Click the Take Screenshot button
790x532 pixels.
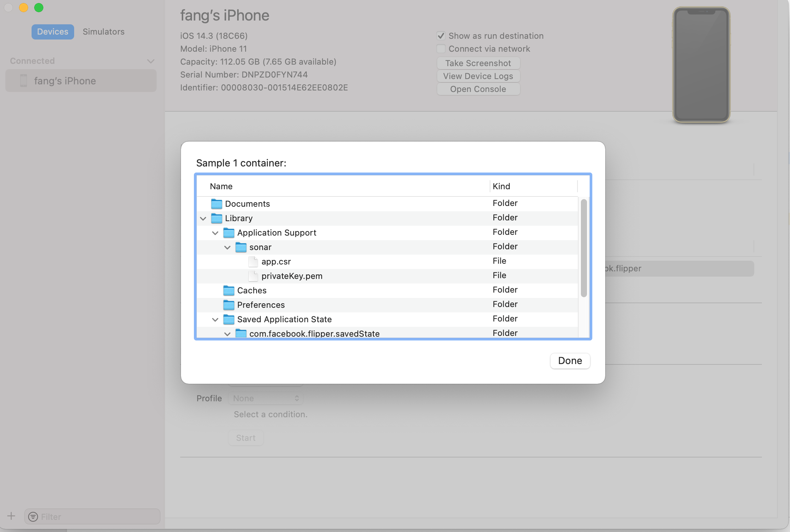[x=478, y=63]
